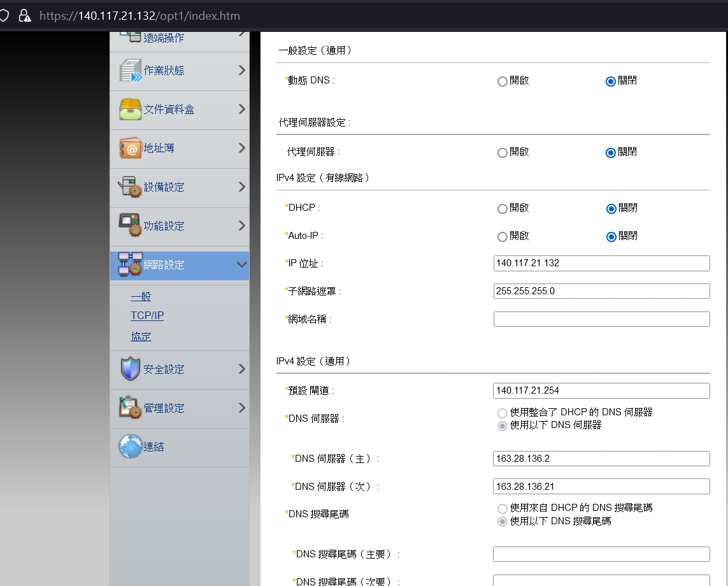728x586 pixels.
Task: Click the 設備設定 device settings icon
Action: [x=131, y=187]
